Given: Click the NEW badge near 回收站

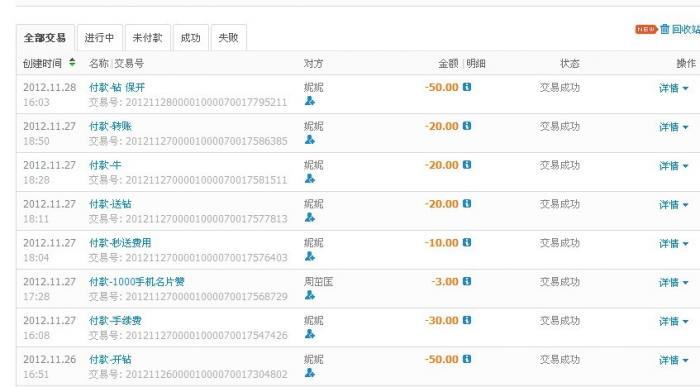Looking at the screenshot, I should pyautogui.click(x=646, y=29).
